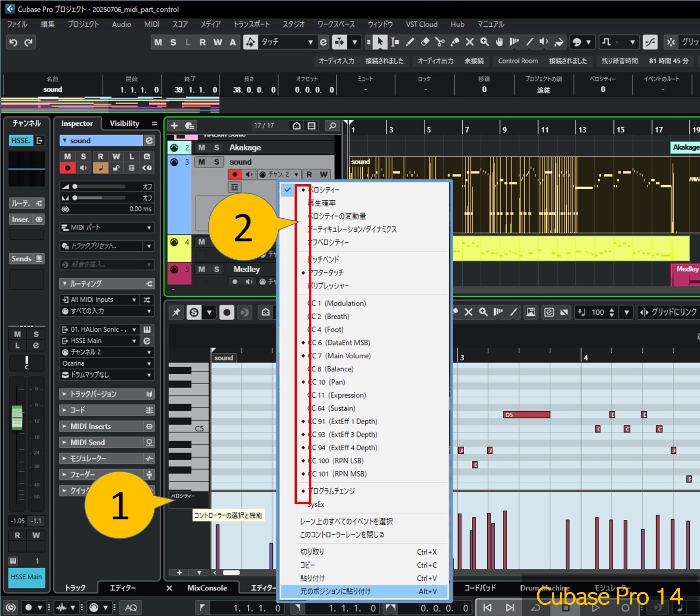Select the Zoom magnifier tool in the top toolbar
The image size is (700, 616).
[x=485, y=42]
